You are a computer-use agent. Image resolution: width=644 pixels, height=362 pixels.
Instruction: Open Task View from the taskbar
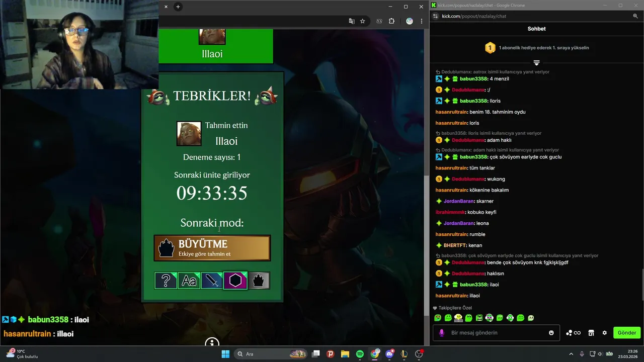pyautogui.click(x=316, y=354)
